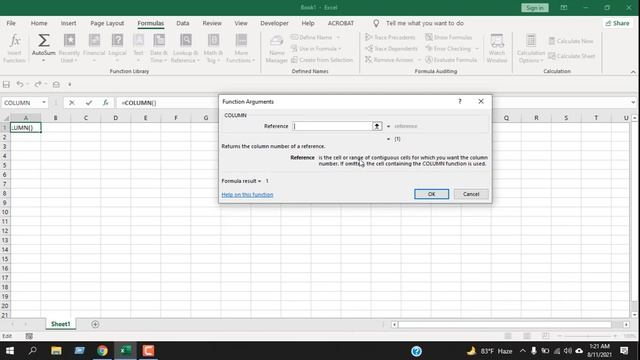Switch to the Page Layout tab

[x=107, y=23]
